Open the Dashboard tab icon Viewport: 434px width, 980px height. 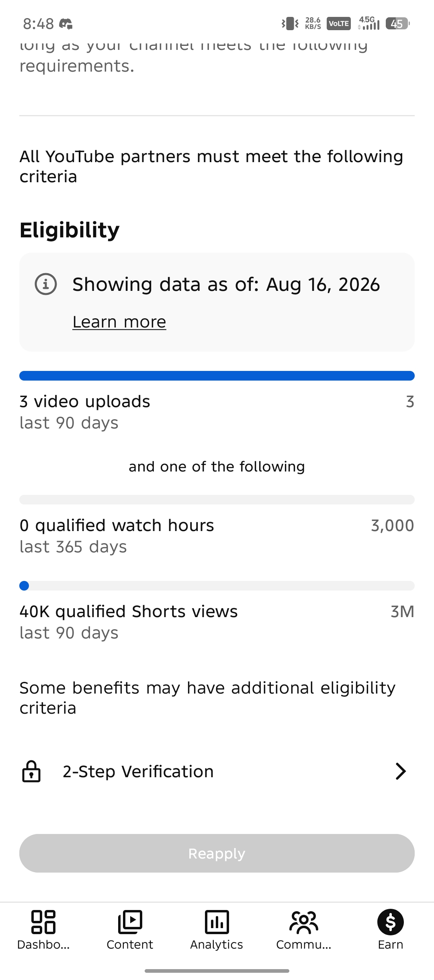[x=43, y=922]
